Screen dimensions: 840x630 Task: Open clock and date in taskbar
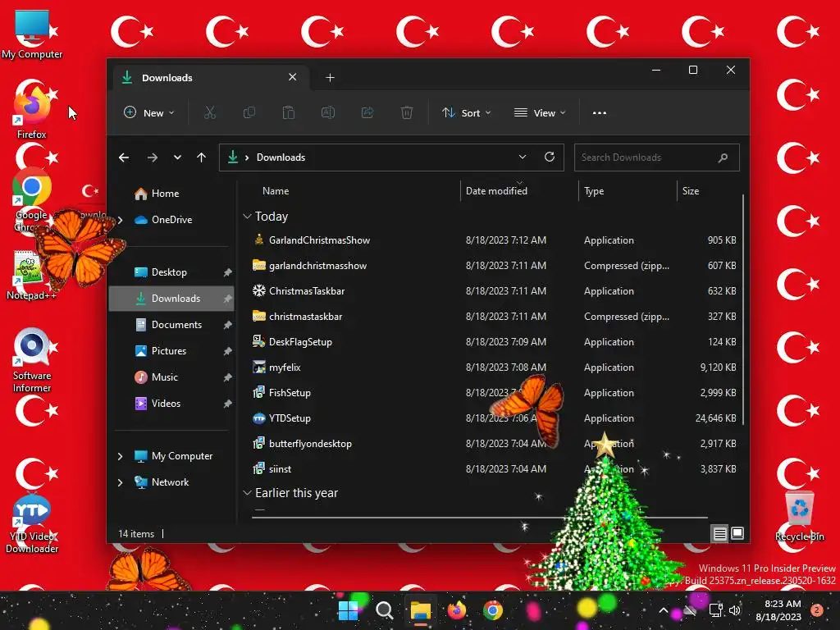778,610
